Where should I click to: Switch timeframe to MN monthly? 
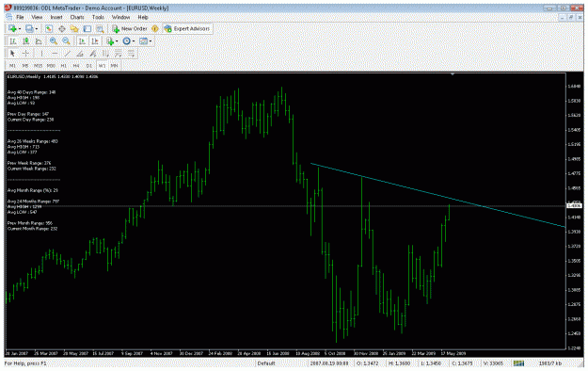coord(114,66)
